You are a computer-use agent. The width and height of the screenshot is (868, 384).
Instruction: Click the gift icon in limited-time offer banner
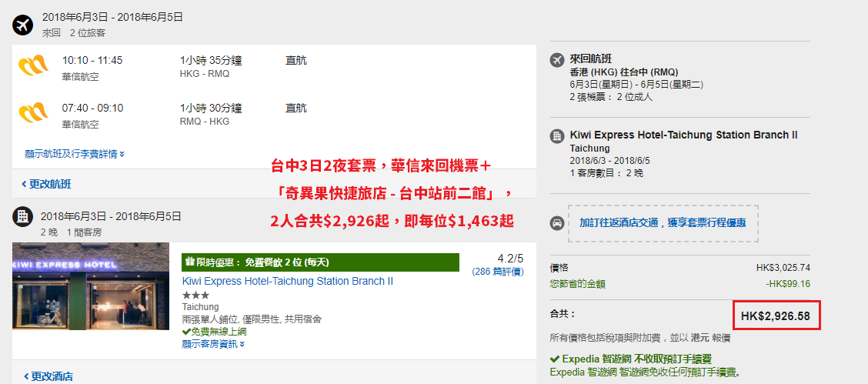[x=190, y=262]
